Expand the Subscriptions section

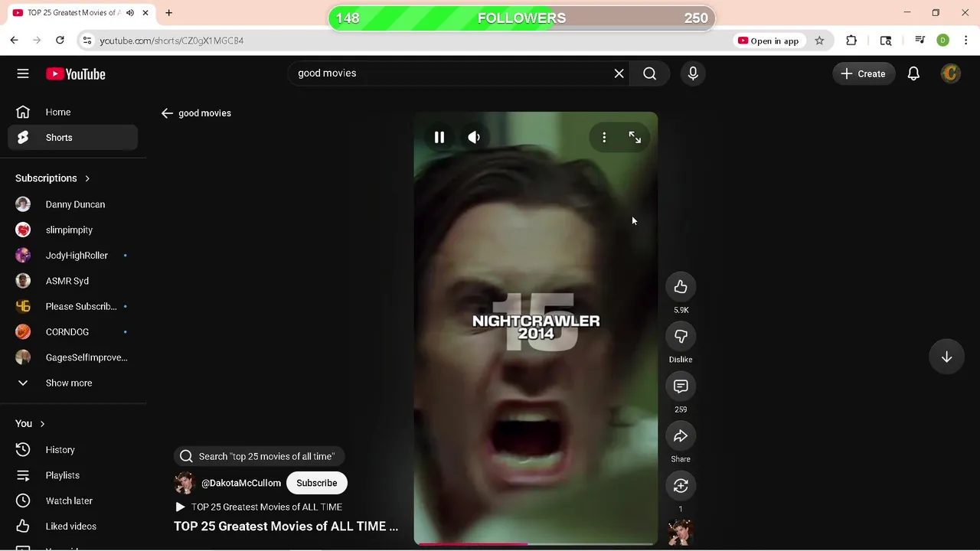coord(53,178)
